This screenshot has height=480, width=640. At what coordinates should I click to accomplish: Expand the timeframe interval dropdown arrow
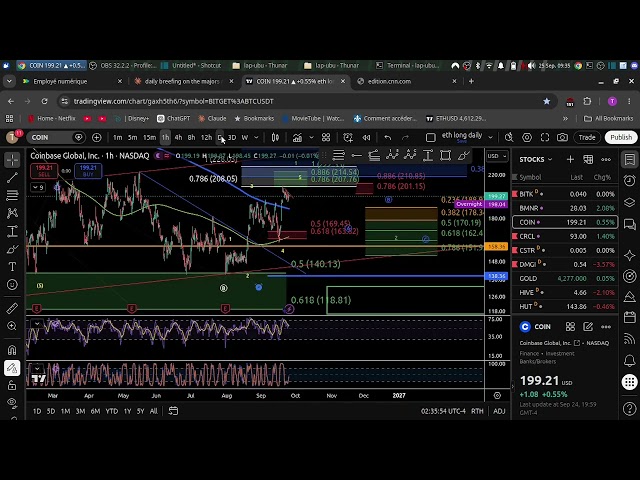(256, 138)
